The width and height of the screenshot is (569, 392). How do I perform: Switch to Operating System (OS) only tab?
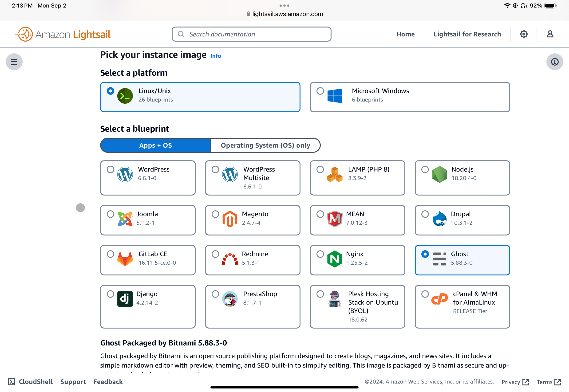click(266, 145)
